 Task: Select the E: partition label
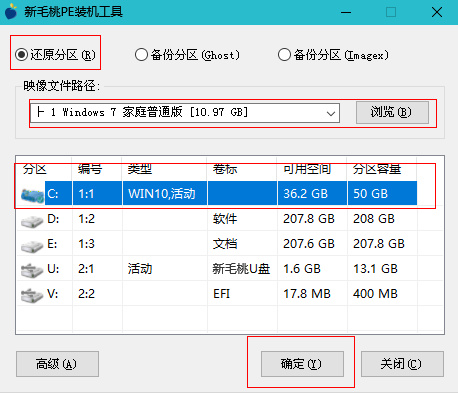(52, 244)
